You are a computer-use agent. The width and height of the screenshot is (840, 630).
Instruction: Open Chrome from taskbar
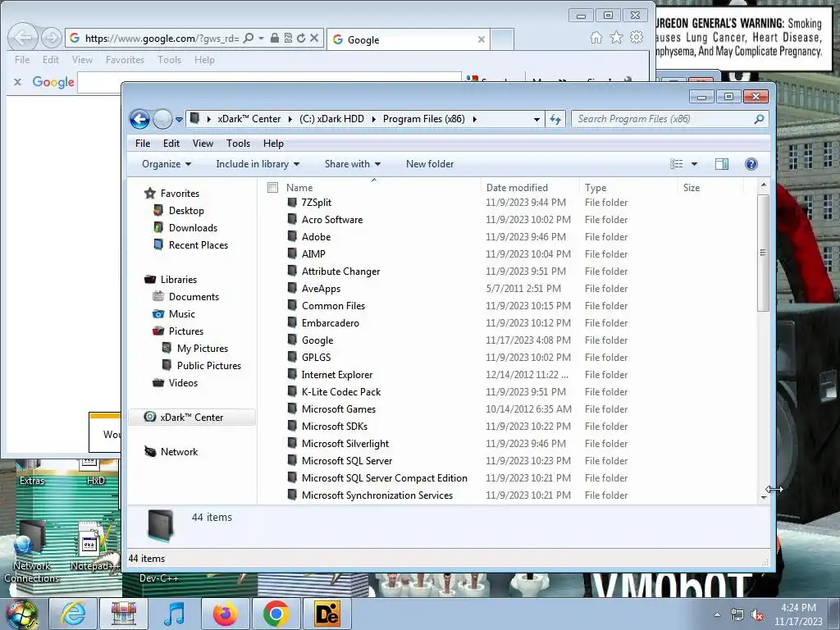tap(276, 614)
